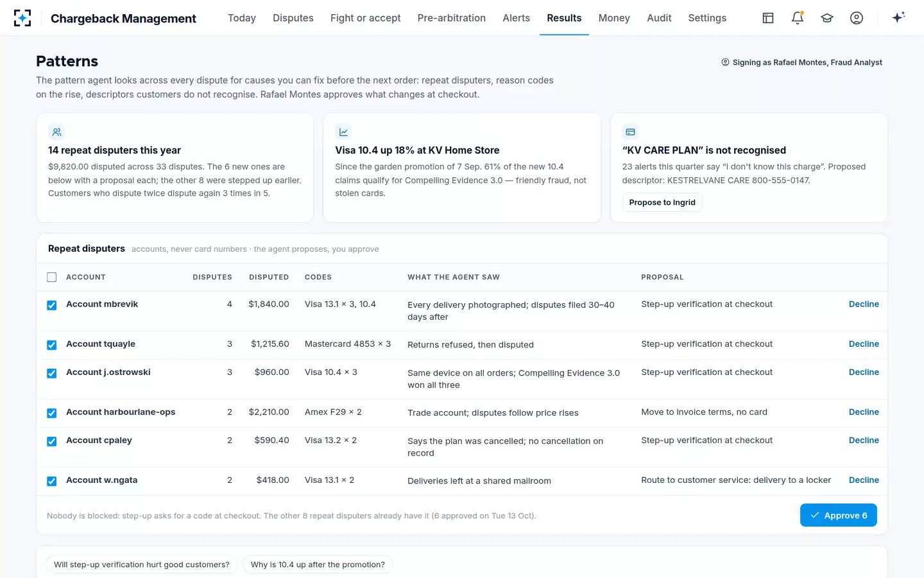Image resolution: width=924 pixels, height=578 pixels.
Task: Open the Pre-arbitration tab
Action: tap(452, 18)
